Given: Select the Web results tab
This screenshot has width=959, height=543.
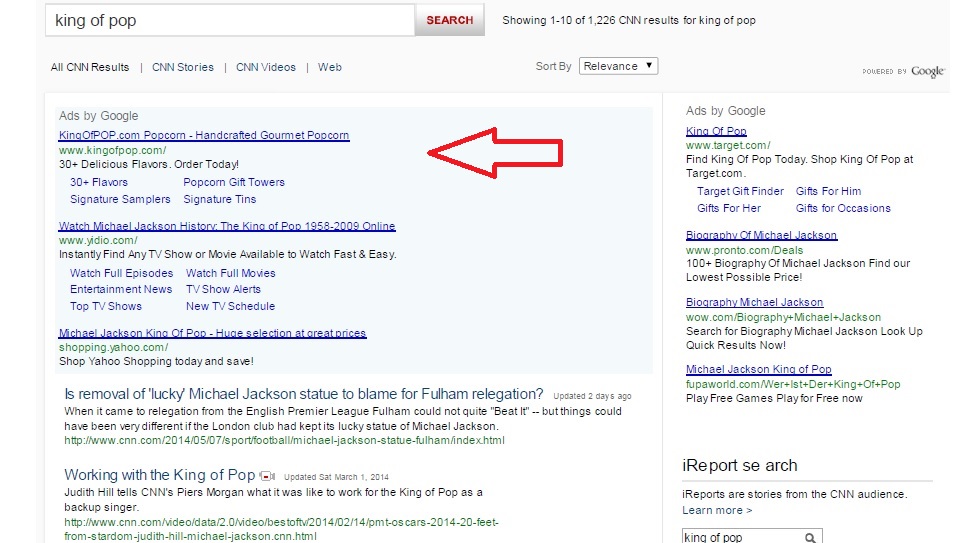Looking at the screenshot, I should click(330, 67).
